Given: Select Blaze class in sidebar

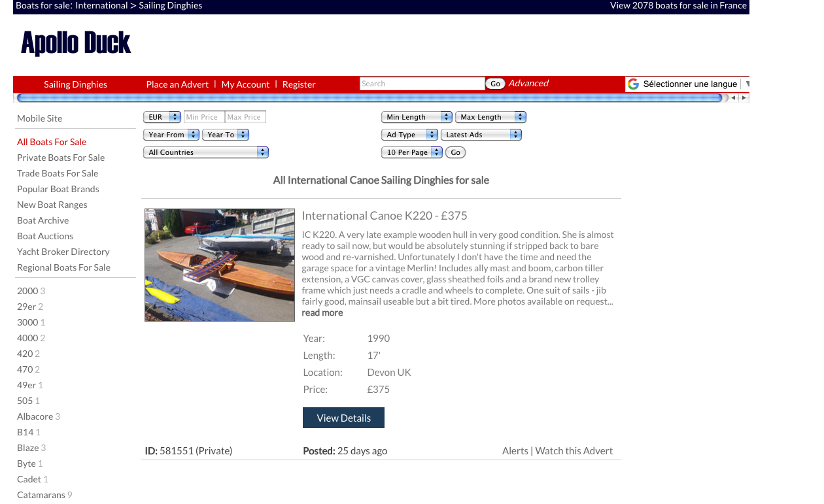Looking at the screenshot, I should [x=28, y=448].
